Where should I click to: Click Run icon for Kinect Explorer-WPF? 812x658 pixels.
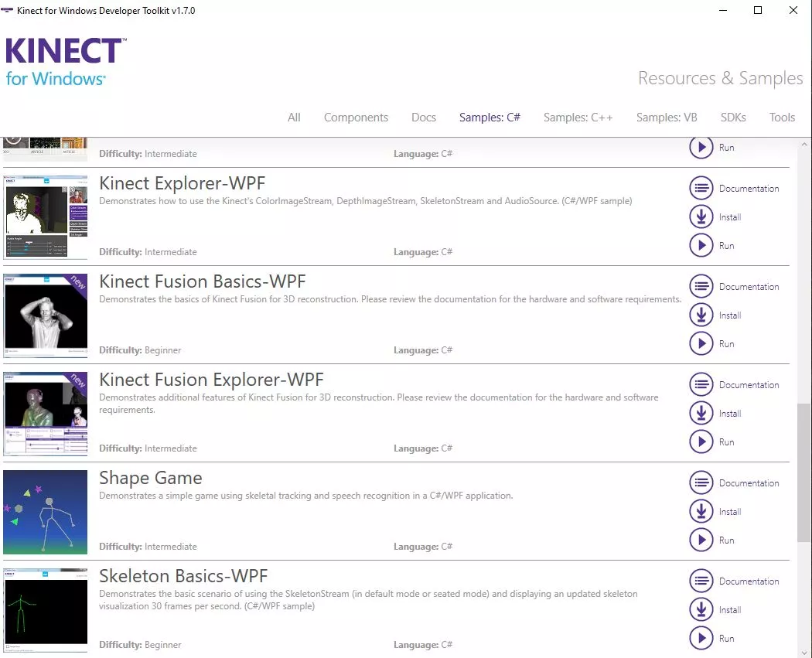point(701,245)
